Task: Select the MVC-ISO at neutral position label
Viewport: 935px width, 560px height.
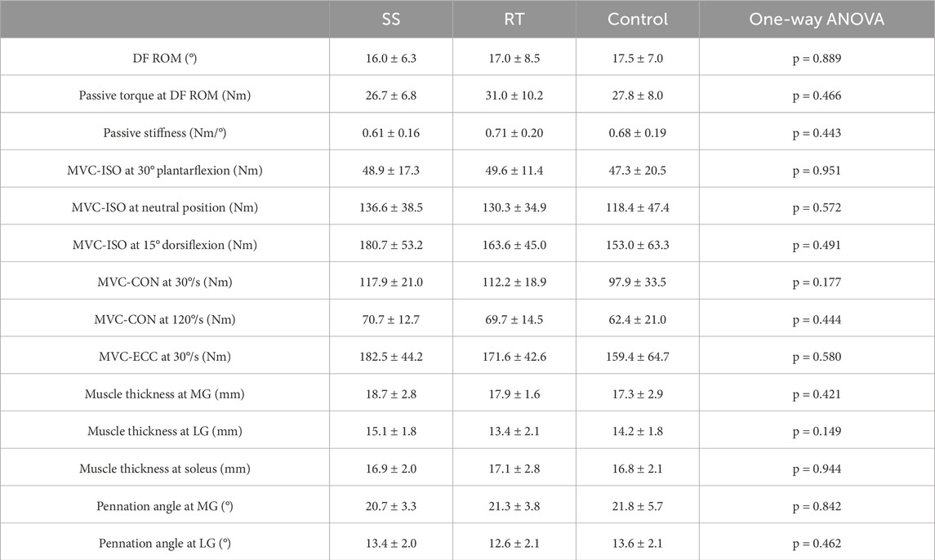Action: (x=165, y=207)
